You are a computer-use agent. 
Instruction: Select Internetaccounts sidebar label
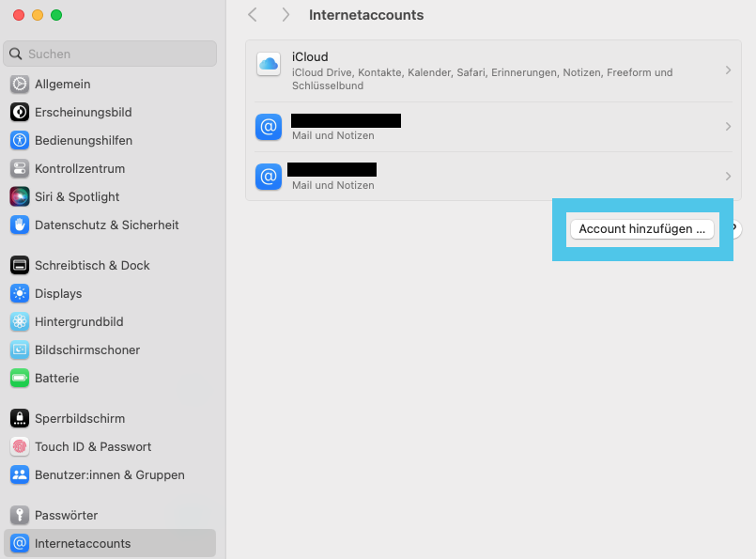83,543
